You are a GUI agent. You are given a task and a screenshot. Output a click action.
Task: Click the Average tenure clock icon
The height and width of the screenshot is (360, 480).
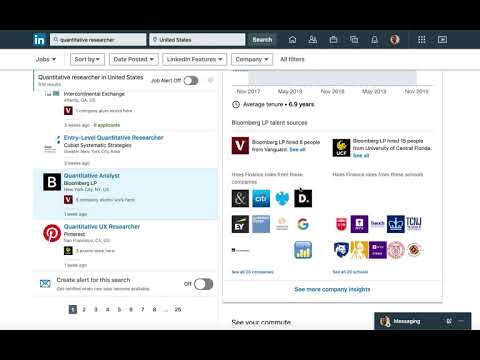pos(236,105)
